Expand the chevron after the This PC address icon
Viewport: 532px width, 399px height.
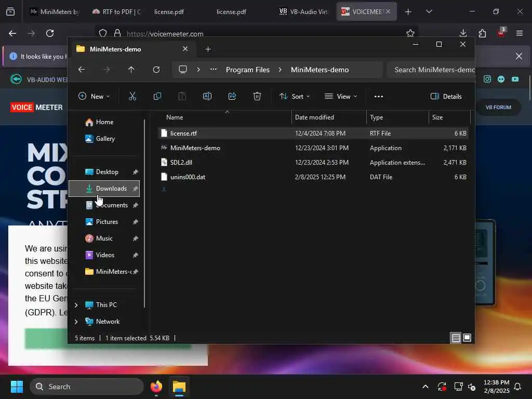[198, 70]
